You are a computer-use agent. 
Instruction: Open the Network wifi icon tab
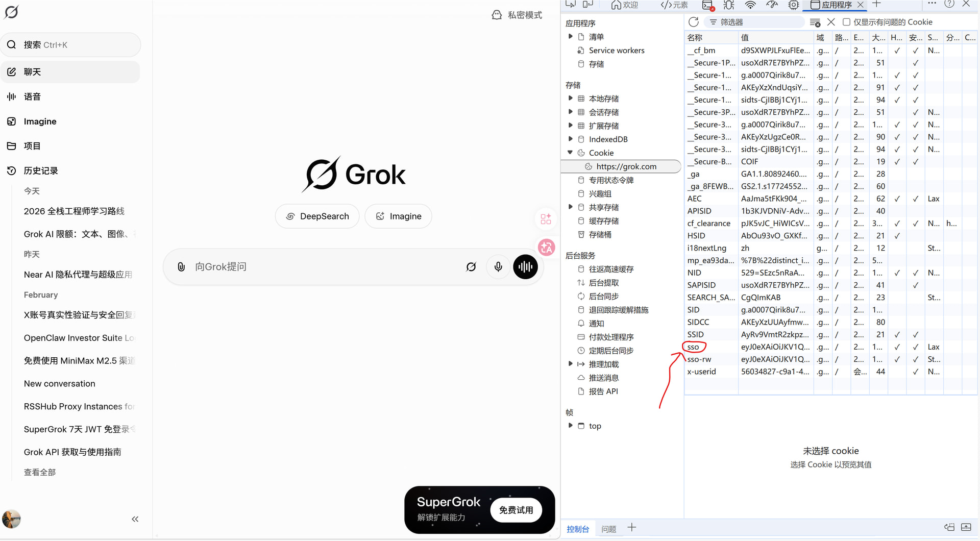point(750,5)
